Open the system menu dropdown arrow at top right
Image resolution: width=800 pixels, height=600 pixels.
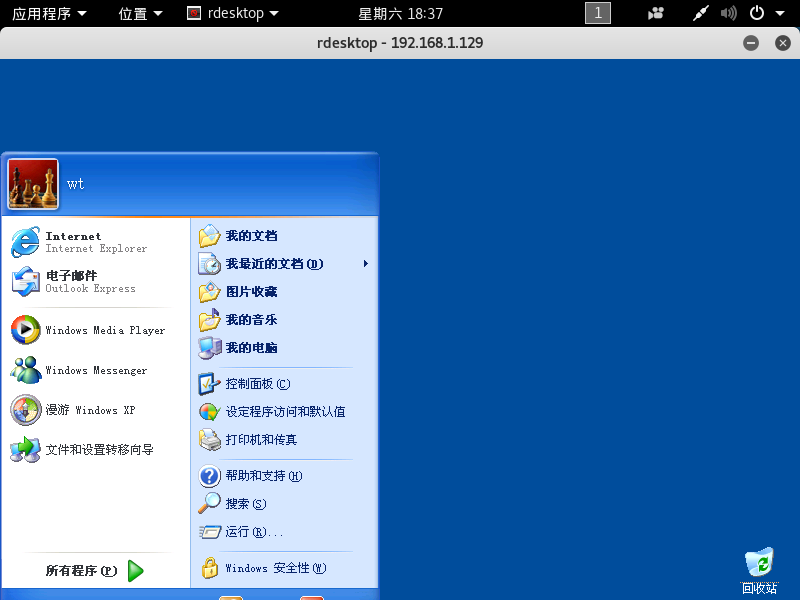(780, 13)
